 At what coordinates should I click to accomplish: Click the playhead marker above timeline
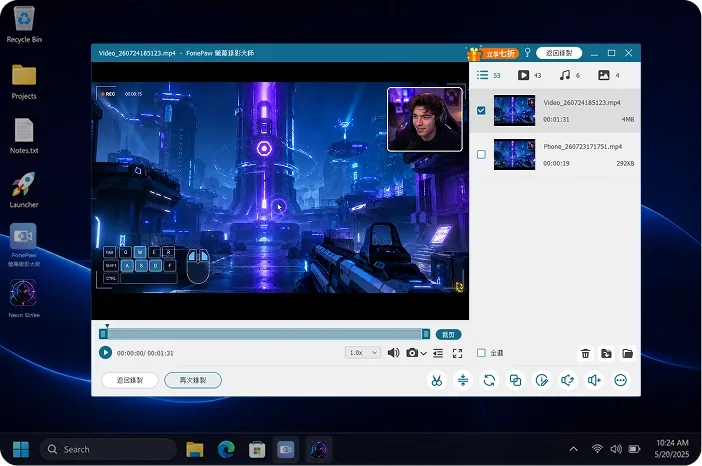[107, 326]
